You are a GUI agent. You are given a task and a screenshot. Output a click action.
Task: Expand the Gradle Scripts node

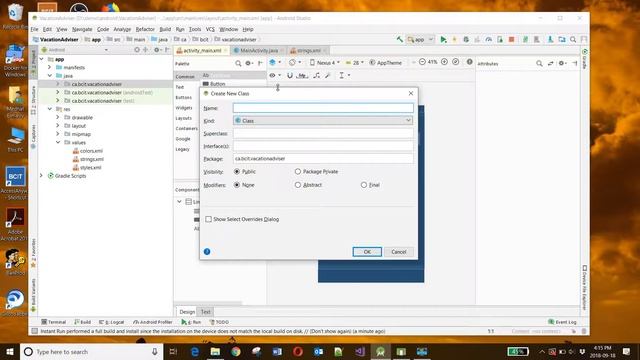pyautogui.click(x=41, y=176)
